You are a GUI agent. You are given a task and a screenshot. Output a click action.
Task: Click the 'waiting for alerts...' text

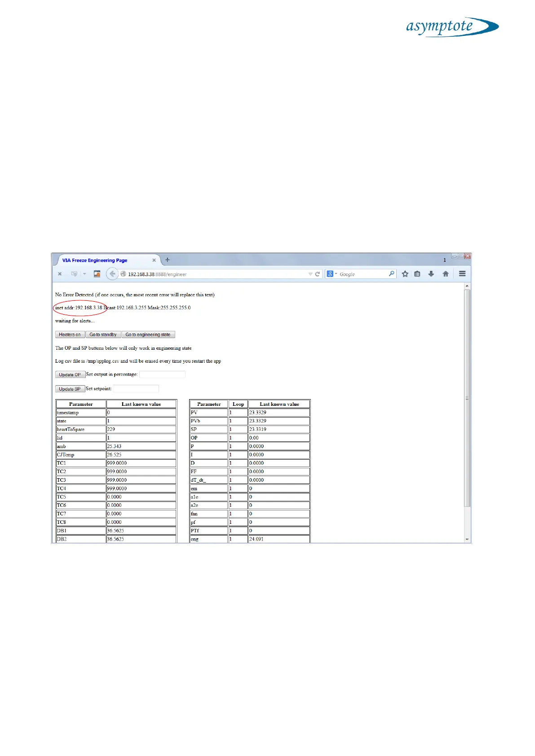pyautogui.click(x=75, y=321)
